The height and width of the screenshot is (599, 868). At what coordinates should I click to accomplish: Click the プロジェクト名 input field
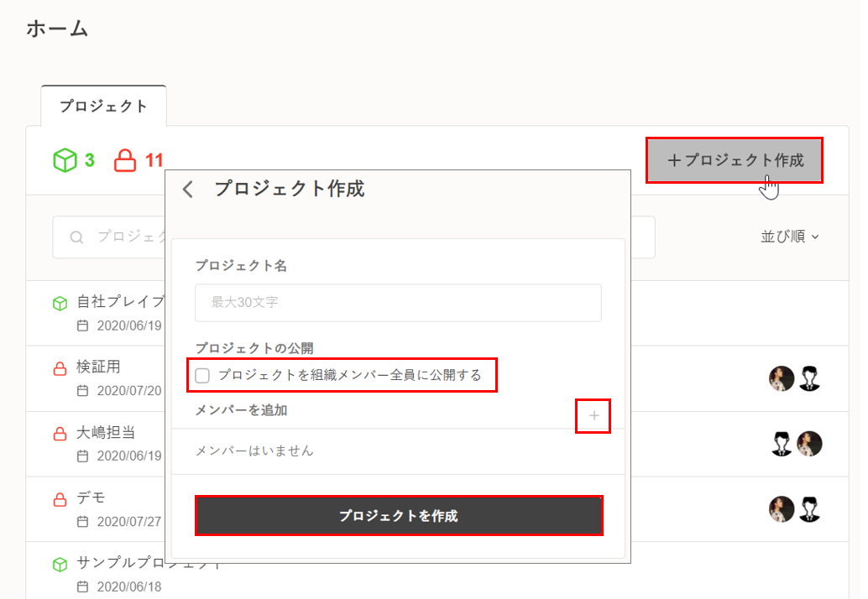[x=398, y=303]
